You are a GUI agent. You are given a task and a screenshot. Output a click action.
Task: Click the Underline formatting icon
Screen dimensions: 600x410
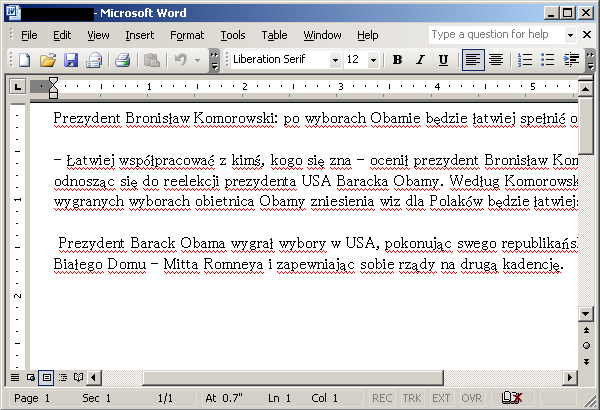tap(443, 60)
